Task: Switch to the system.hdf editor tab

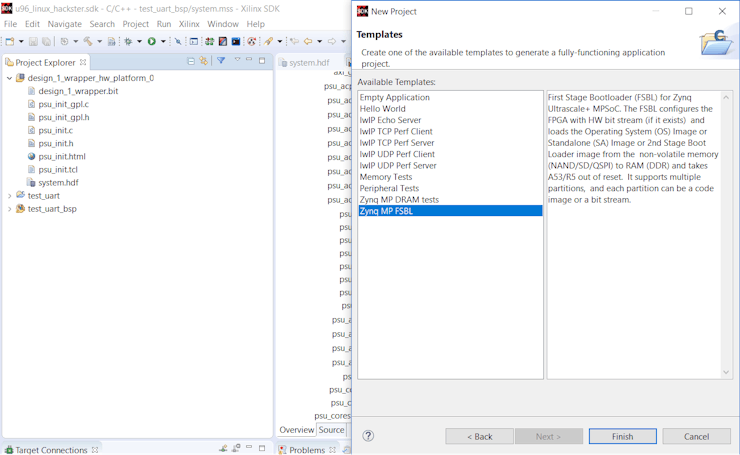Action: (309, 63)
